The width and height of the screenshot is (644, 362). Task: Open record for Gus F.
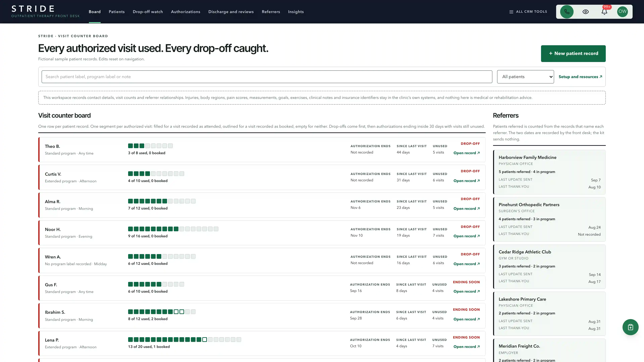coord(467,291)
